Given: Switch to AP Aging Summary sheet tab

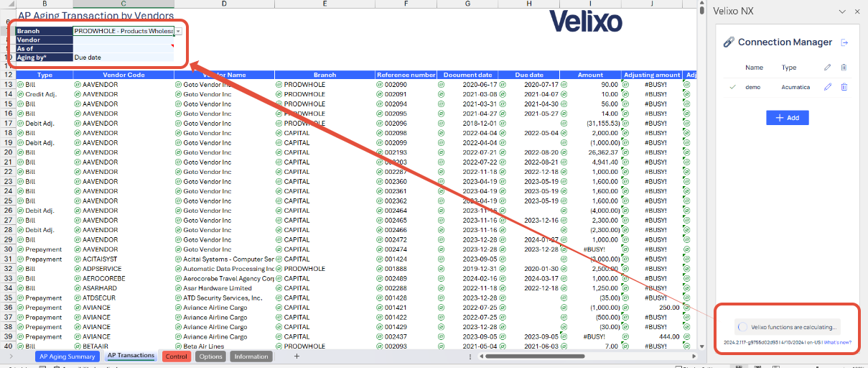Looking at the screenshot, I should 67,356.
